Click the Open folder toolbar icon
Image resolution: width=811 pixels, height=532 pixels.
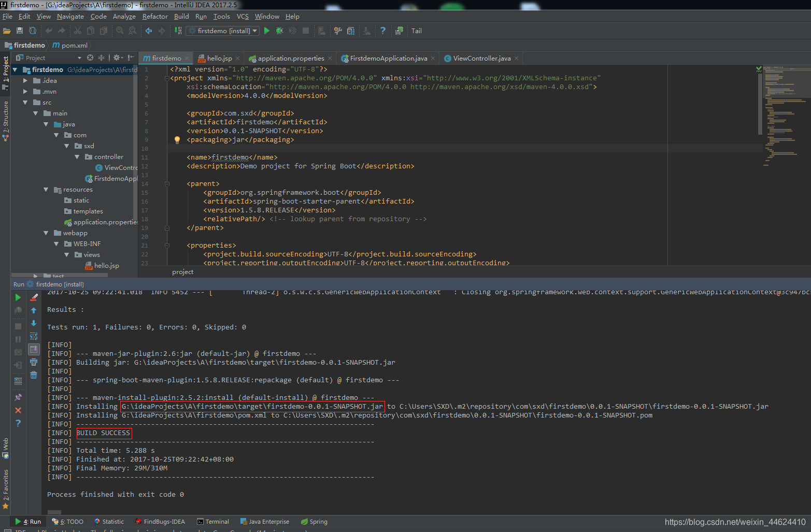pyautogui.click(x=7, y=31)
